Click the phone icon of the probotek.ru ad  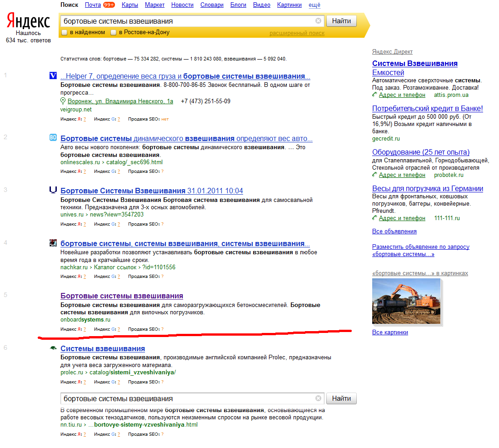(374, 175)
